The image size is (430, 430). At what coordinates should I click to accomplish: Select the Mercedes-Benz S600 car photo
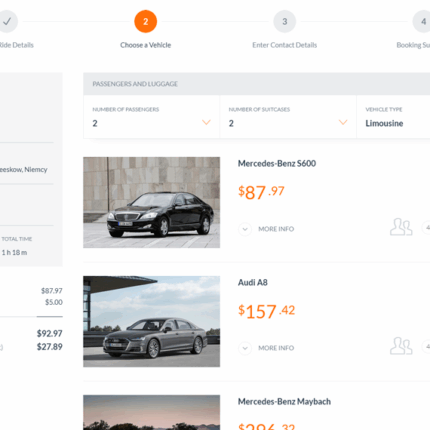[152, 203]
